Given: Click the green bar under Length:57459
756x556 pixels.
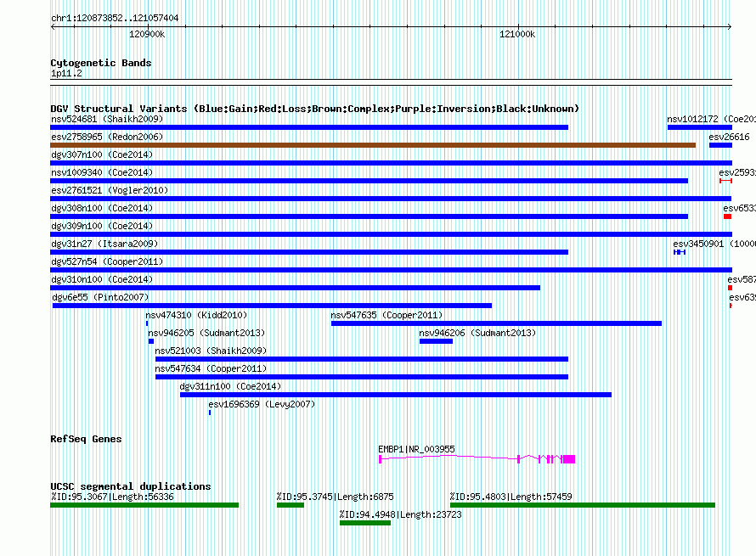Looking at the screenshot, I should 583,505.
